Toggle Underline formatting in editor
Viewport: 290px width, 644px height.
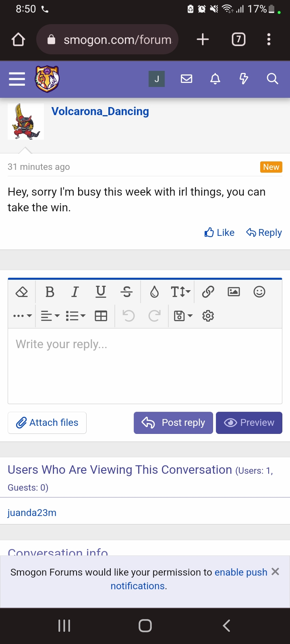(101, 292)
